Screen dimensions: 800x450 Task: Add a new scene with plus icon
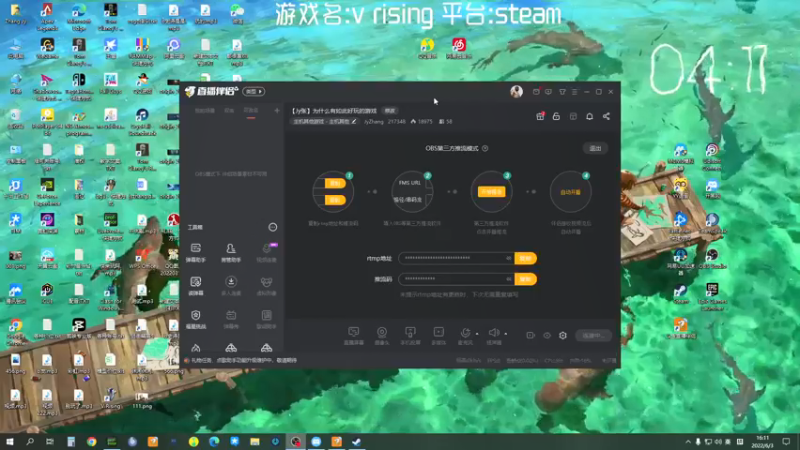[x=277, y=110]
